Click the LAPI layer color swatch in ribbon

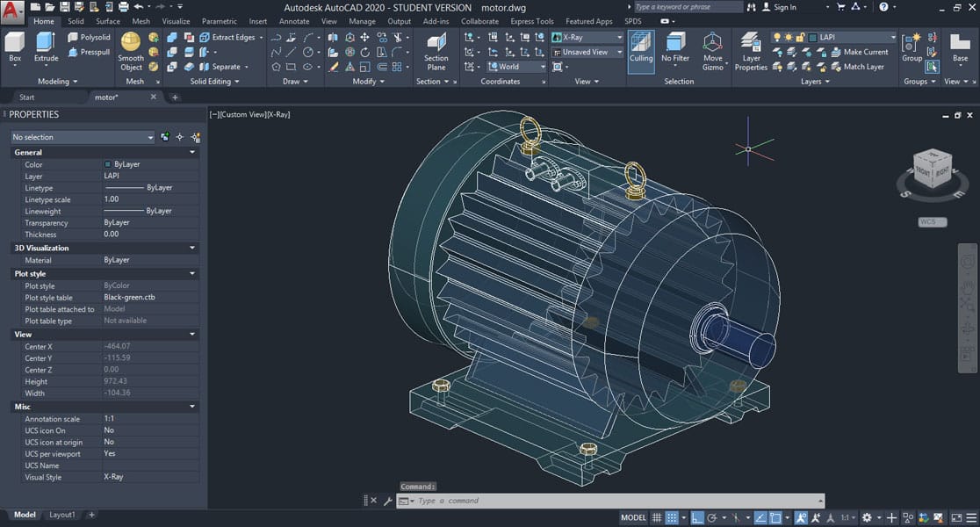coord(813,38)
